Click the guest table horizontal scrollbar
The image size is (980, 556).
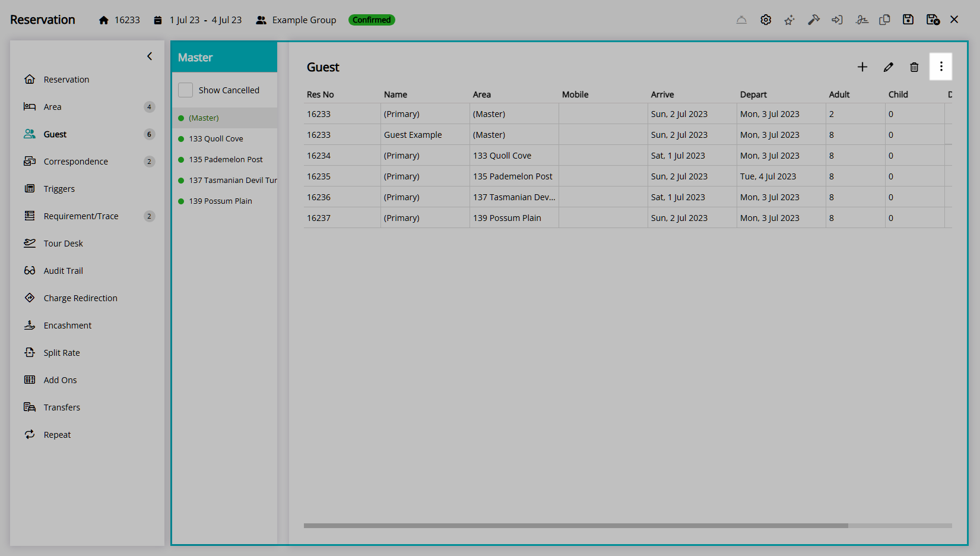(576, 526)
